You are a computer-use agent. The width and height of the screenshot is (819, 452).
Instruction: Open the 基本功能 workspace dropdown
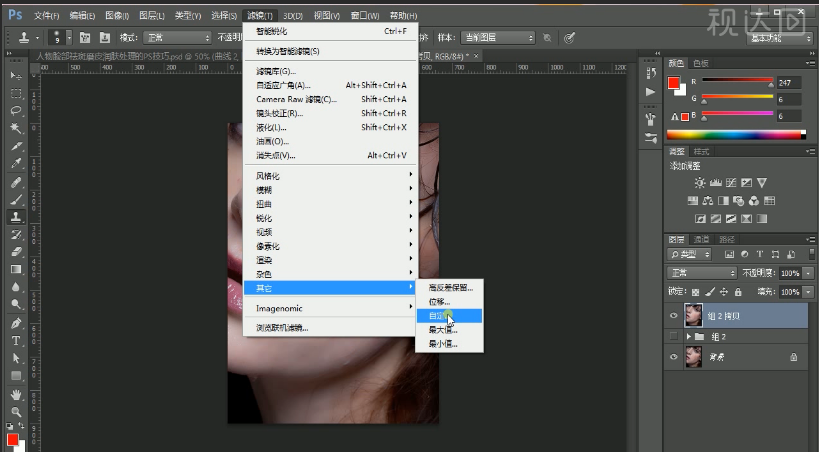tap(780, 38)
